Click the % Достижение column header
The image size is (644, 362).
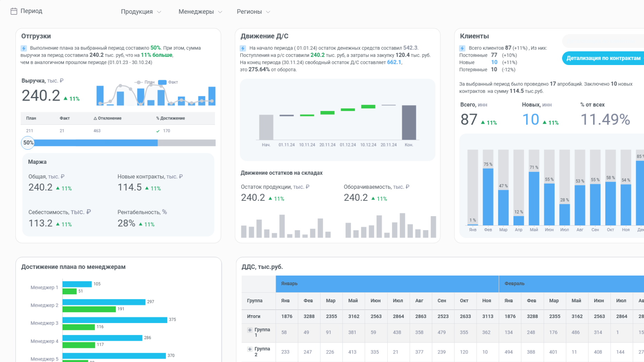click(171, 118)
